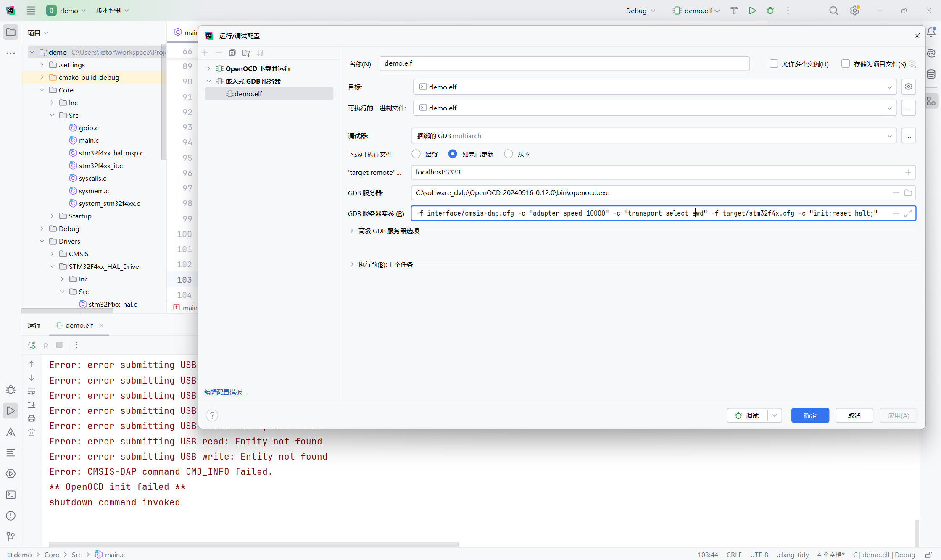Open the Database tool window icon
The height and width of the screenshot is (560, 941).
point(931,74)
